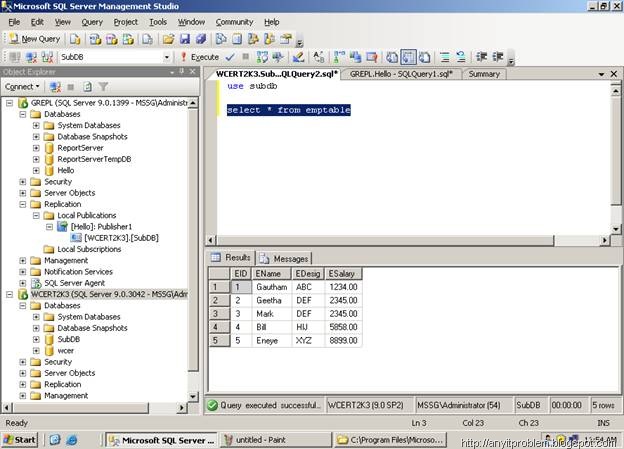The image size is (624, 449).
Task: Click Uncomment Selected Lines icon
Action: point(461,57)
